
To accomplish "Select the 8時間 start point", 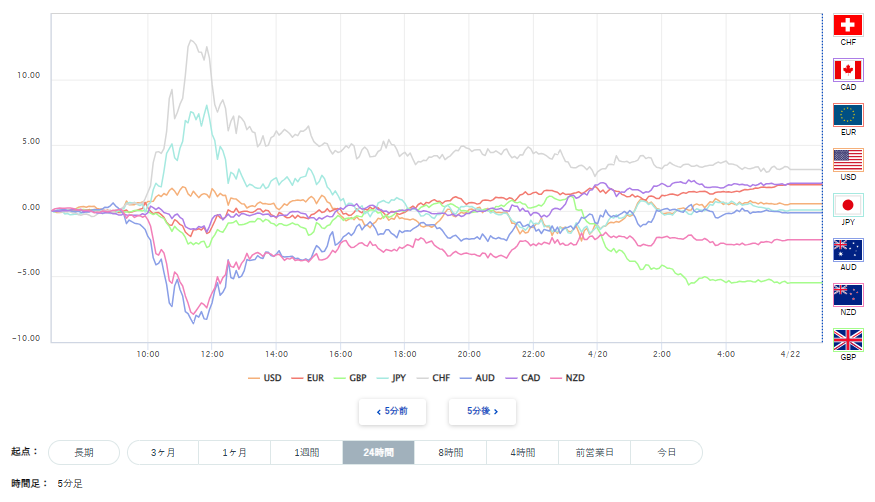I will pyautogui.click(x=450, y=452).
